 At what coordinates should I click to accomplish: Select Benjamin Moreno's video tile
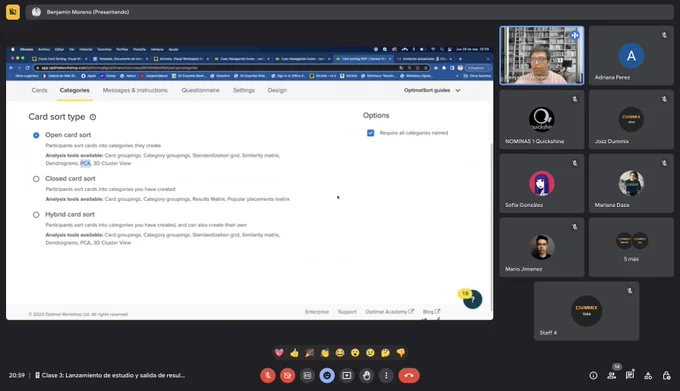[542, 55]
